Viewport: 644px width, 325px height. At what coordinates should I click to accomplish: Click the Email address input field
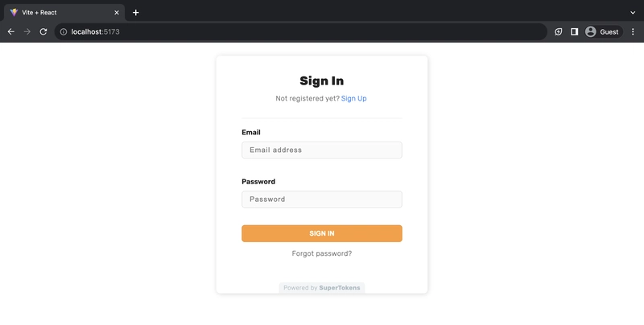(321, 150)
